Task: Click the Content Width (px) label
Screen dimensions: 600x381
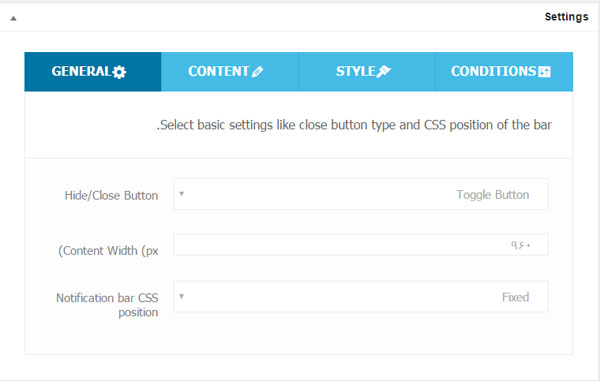Action: point(108,251)
